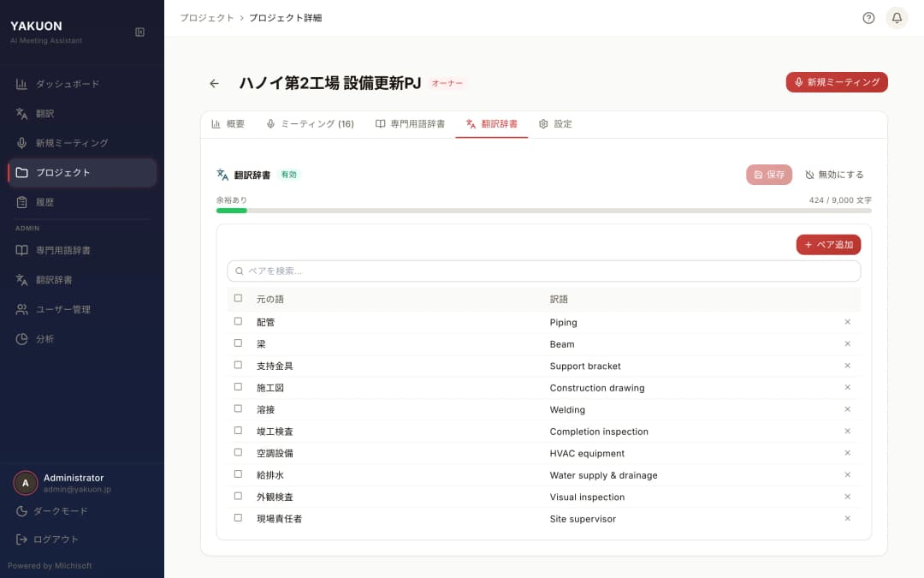
Task: Delete the Piping pair with X icon
Action: pos(847,322)
